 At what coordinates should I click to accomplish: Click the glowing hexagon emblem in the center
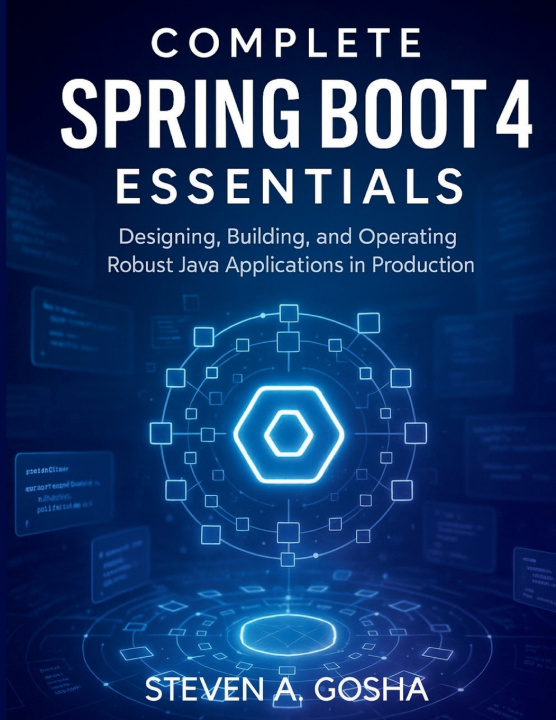click(288, 434)
